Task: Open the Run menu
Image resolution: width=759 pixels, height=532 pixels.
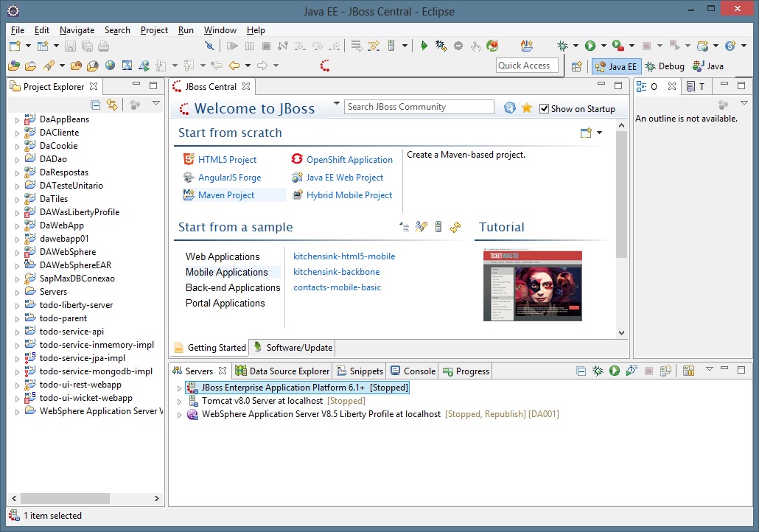Action: [x=186, y=30]
